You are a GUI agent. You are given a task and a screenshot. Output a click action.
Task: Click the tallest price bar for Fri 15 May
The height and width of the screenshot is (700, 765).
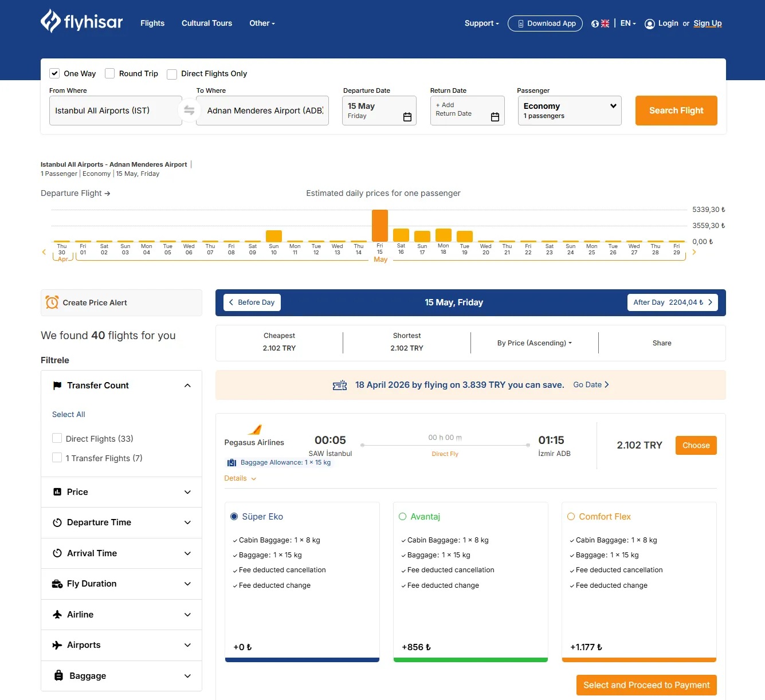click(380, 225)
